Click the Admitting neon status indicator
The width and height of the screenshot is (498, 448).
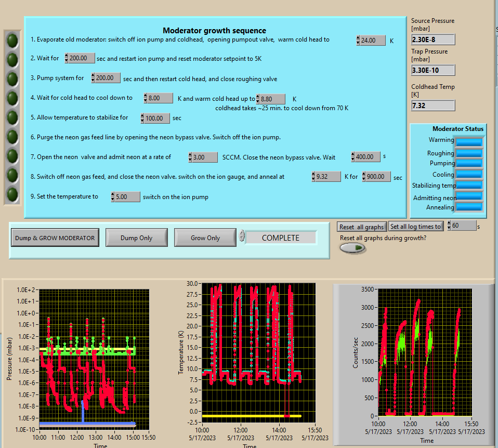469,196
